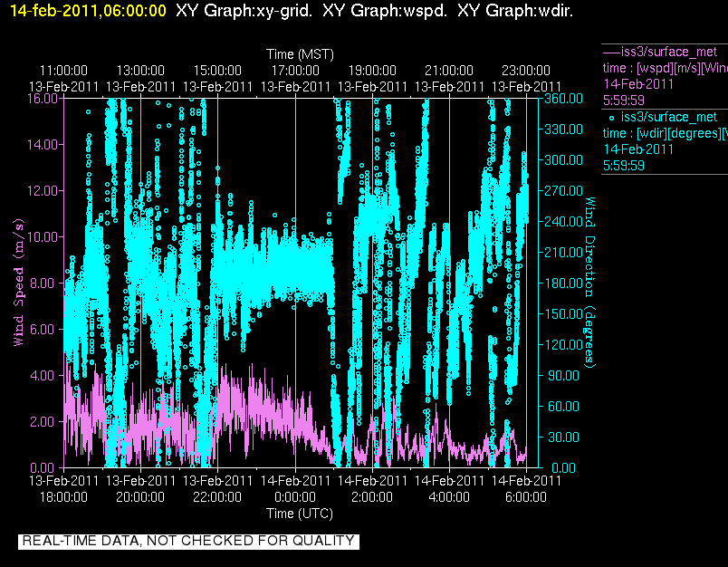Click the cyan circle legend marker

[611, 119]
